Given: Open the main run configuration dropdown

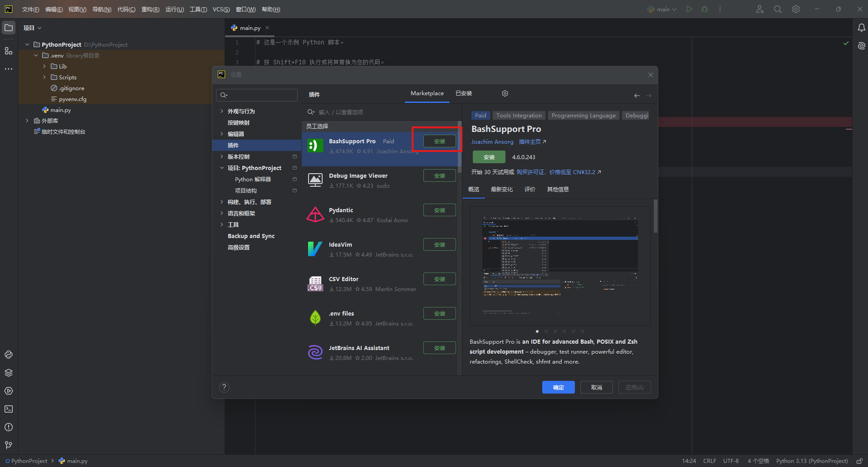Looking at the screenshot, I should point(662,9).
